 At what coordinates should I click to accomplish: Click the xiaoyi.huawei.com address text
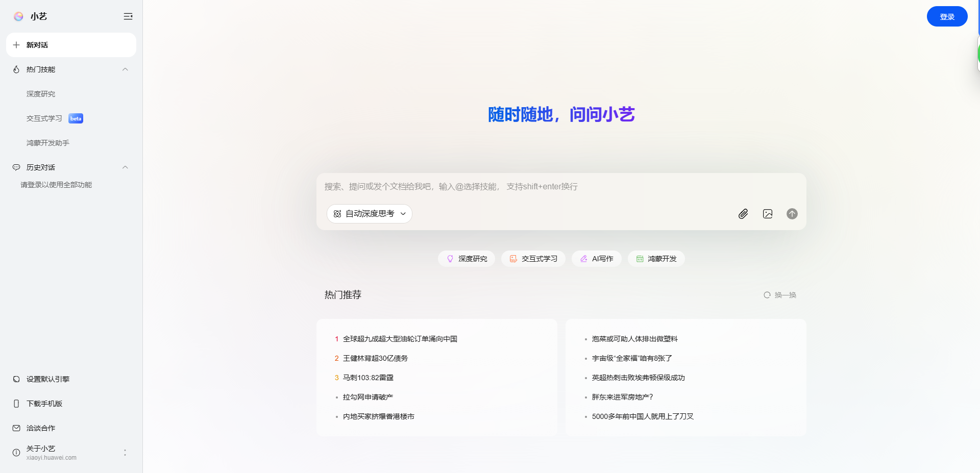coord(52,458)
